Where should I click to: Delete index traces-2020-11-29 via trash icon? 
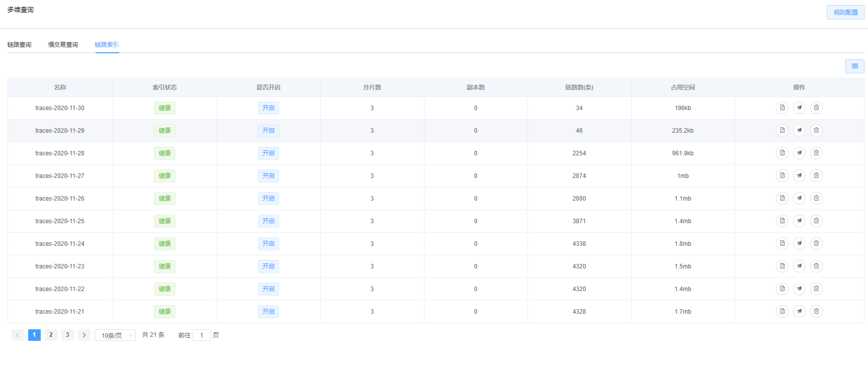click(816, 130)
